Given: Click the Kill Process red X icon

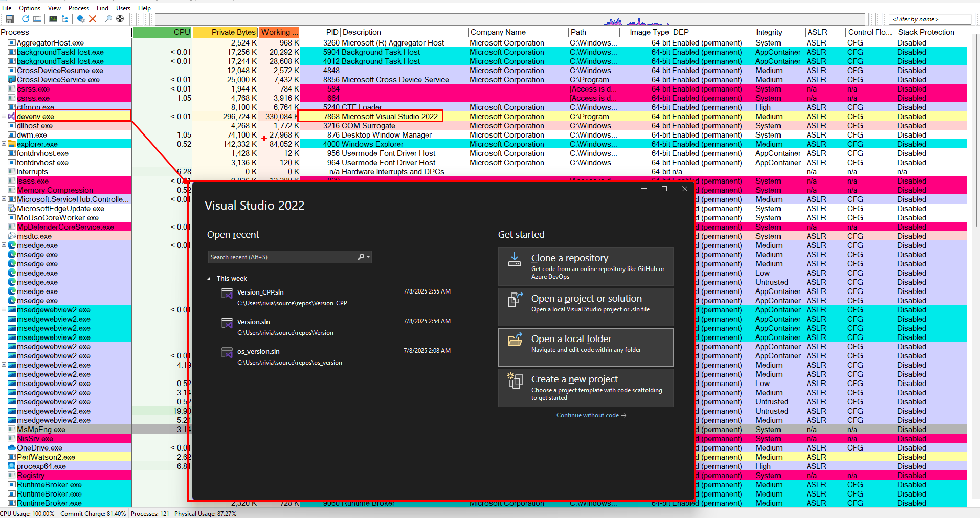Looking at the screenshot, I should [x=93, y=19].
